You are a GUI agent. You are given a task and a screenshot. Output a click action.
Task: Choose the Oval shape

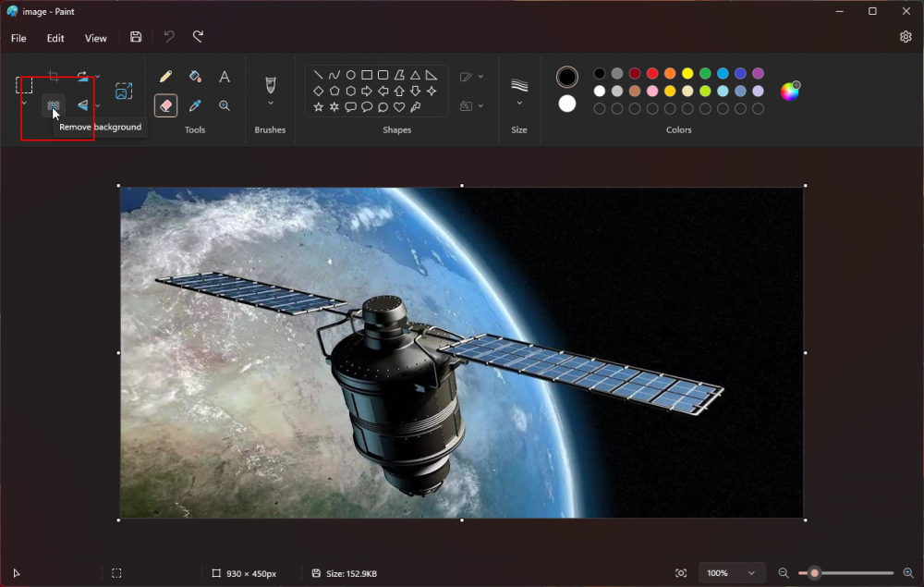(x=350, y=75)
